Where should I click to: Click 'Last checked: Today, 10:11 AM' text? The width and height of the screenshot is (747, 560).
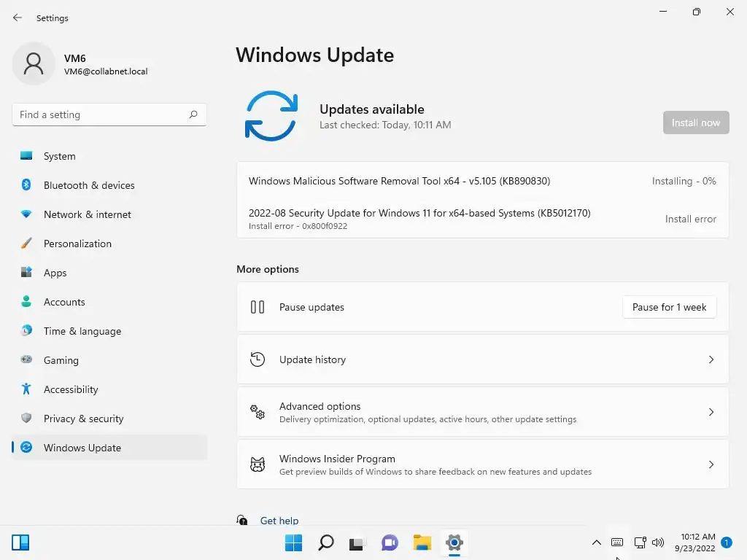[x=385, y=125]
